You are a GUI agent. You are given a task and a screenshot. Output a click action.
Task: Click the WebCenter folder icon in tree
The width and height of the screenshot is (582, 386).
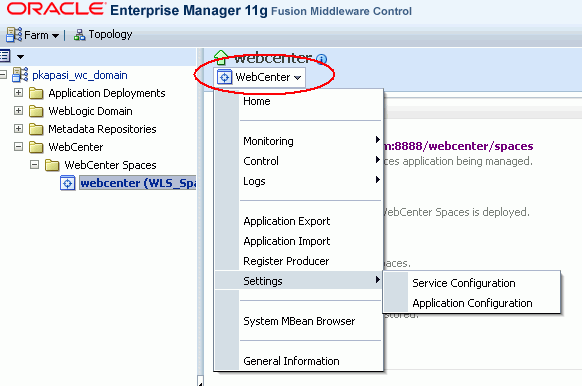(x=36, y=147)
